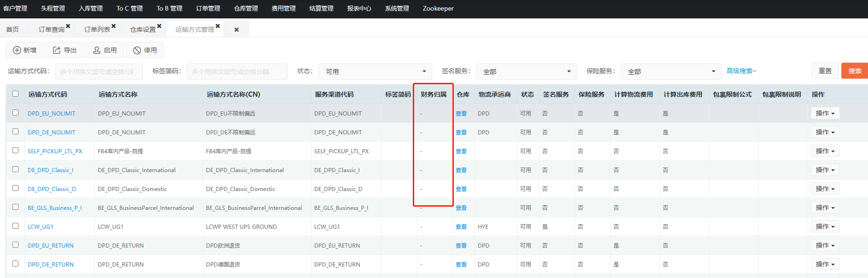Open the DPD_EU_NOLIMIT code link
The image size is (868, 278).
click(x=52, y=114)
